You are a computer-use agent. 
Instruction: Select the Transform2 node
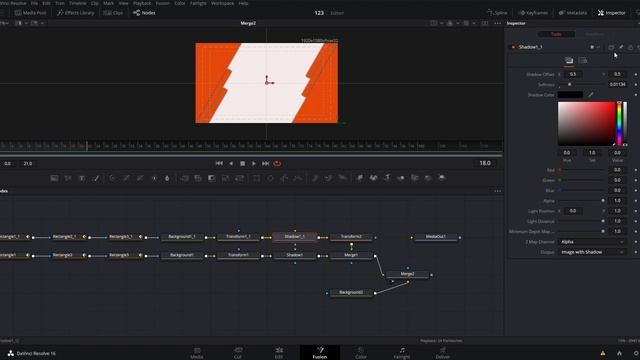point(351,237)
